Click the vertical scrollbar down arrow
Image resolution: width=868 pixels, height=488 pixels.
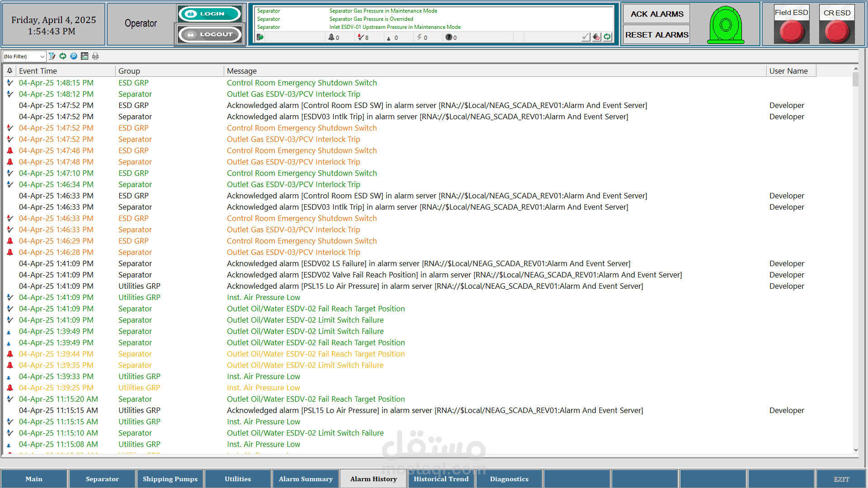855,450
